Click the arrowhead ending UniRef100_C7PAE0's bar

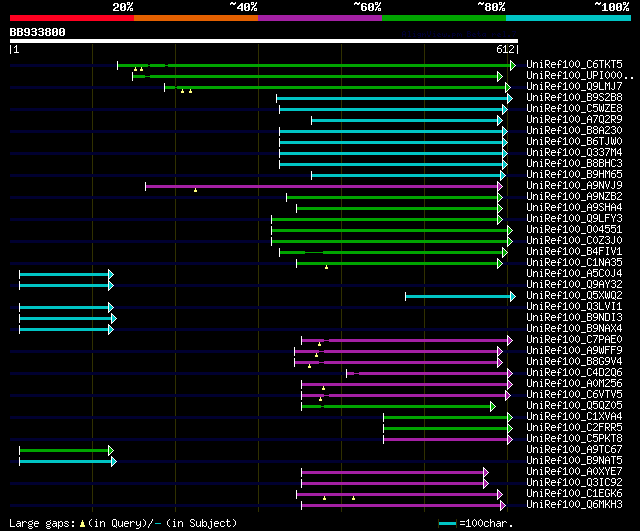[510, 340]
